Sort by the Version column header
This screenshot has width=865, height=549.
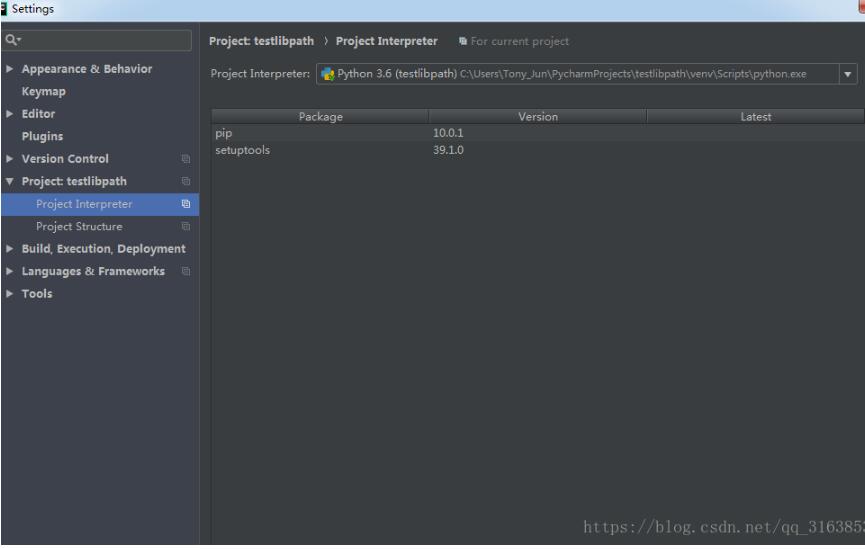(537, 117)
